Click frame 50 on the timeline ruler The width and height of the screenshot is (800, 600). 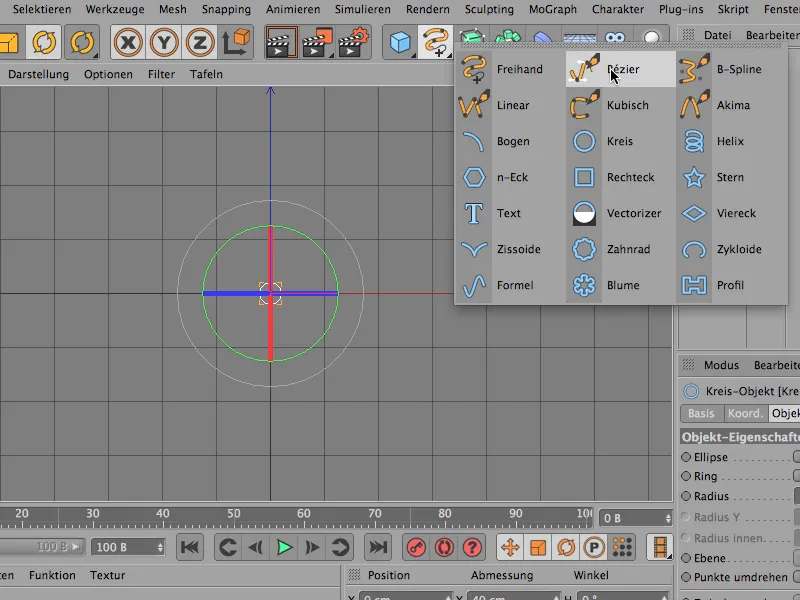pyautogui.click(x=234, y=514)
